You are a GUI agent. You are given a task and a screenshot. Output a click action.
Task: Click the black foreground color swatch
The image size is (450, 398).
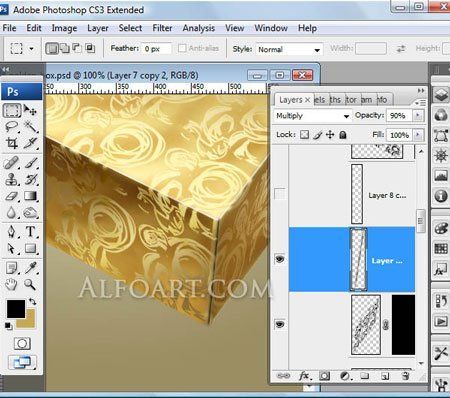click(x=16, y=309)
